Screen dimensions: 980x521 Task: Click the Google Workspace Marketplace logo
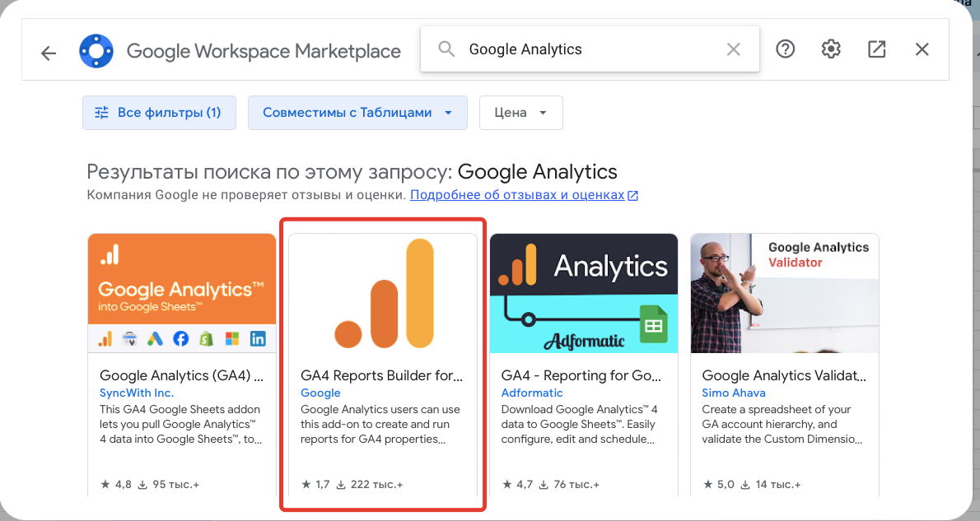[96, 50]
